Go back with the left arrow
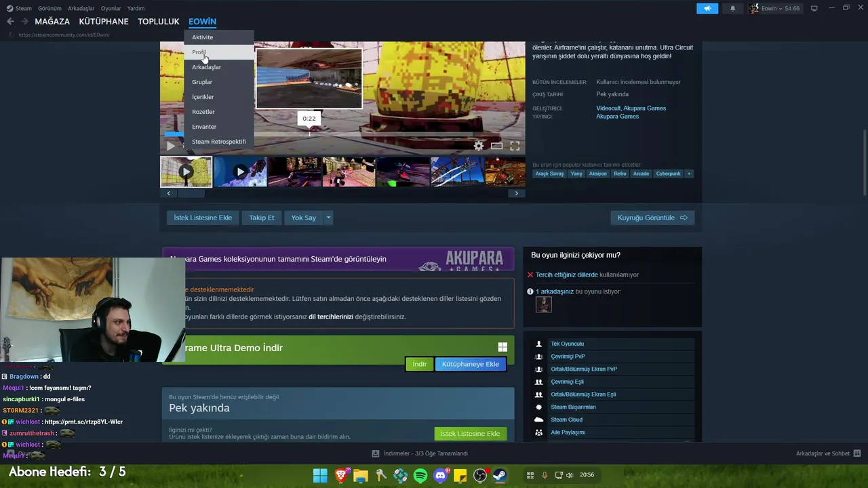 tap(10, 22)
